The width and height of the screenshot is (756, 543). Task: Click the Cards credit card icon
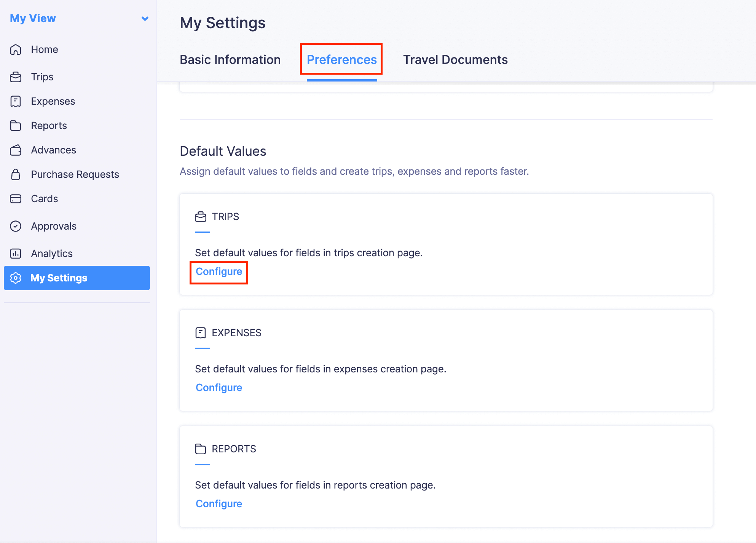point(16,199)
